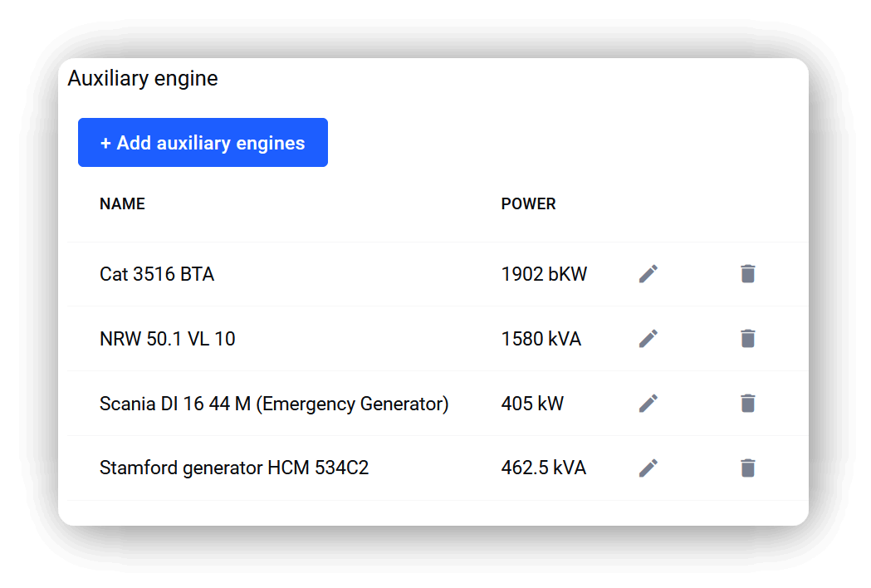Select the Cat 3516 BTA name

[157, 274]
